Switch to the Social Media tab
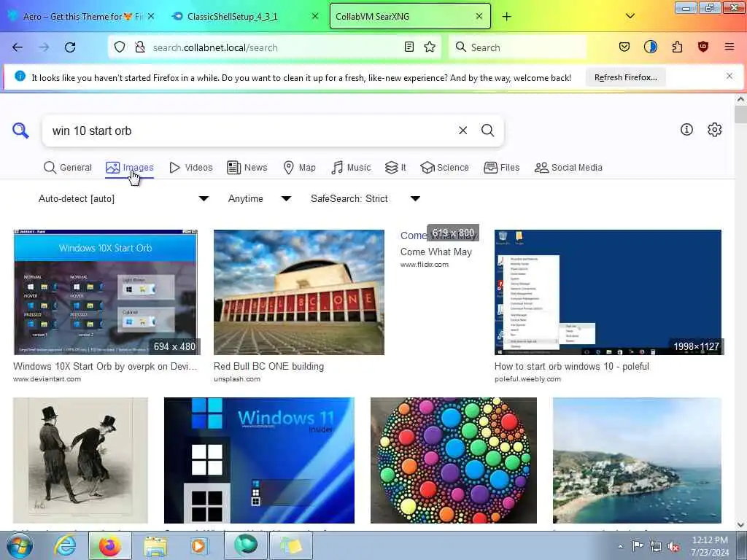The width and height of the screenshot is (747, 560). (x=568, y=168)
